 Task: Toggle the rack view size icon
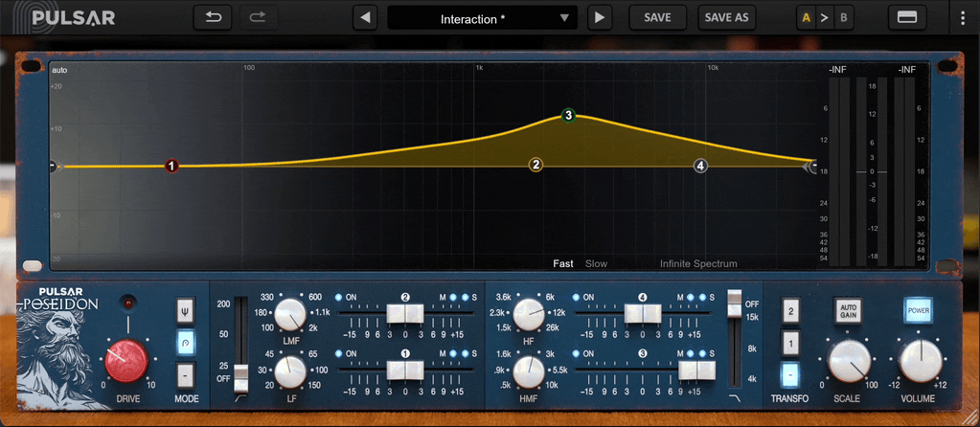coord(907,17)
